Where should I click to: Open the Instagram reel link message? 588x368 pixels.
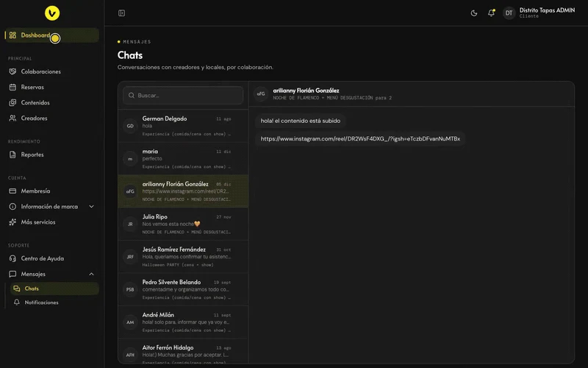pos(360,139)
